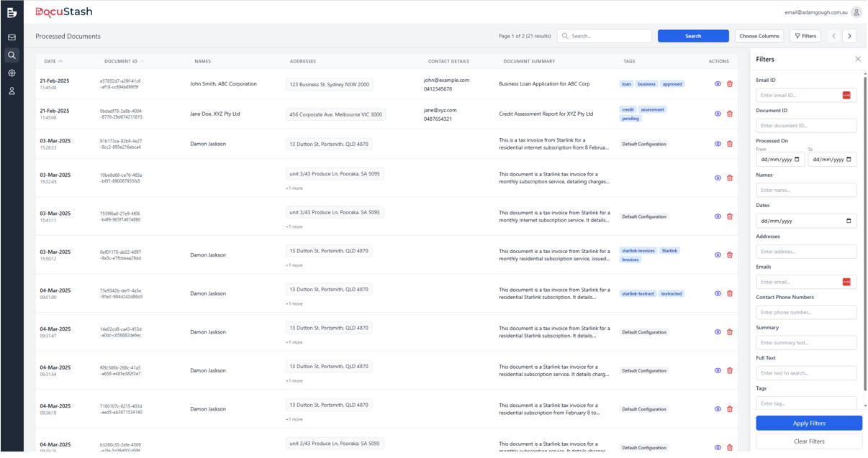Screen dimensions: 868x458
Task: View the document processed at 15:32:45
Action: 718,178
